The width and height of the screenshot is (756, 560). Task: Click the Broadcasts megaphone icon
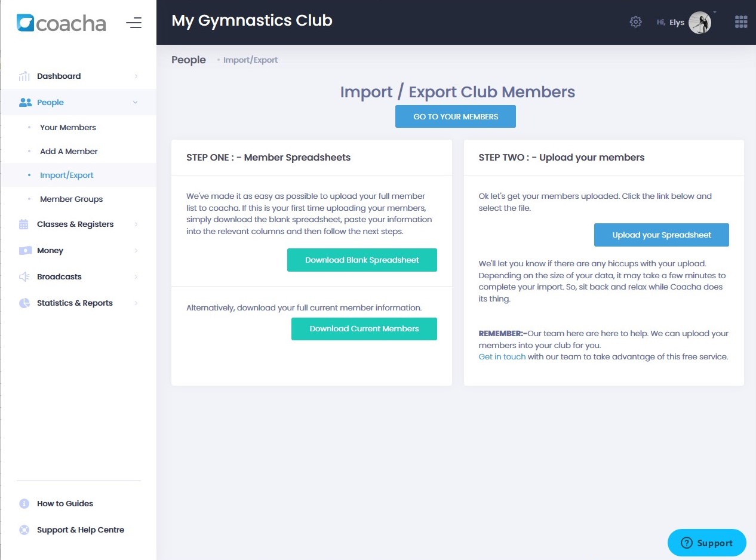click(24, 277)
